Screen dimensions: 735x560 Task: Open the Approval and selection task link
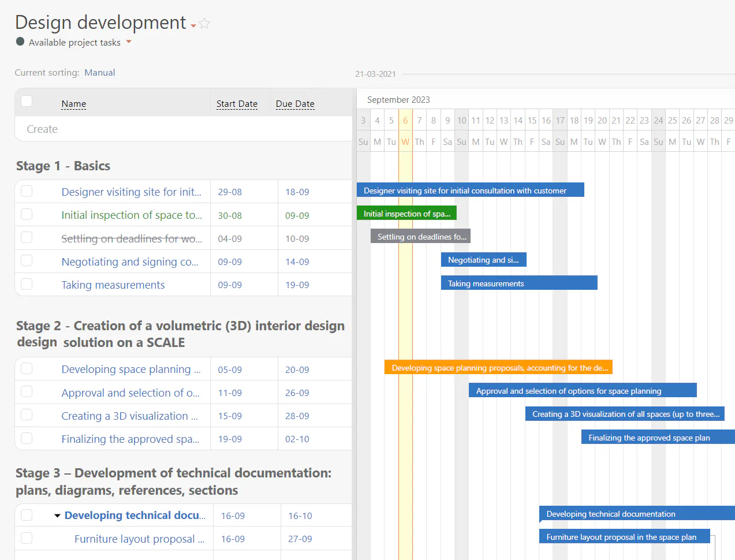[x=130, y=393]
